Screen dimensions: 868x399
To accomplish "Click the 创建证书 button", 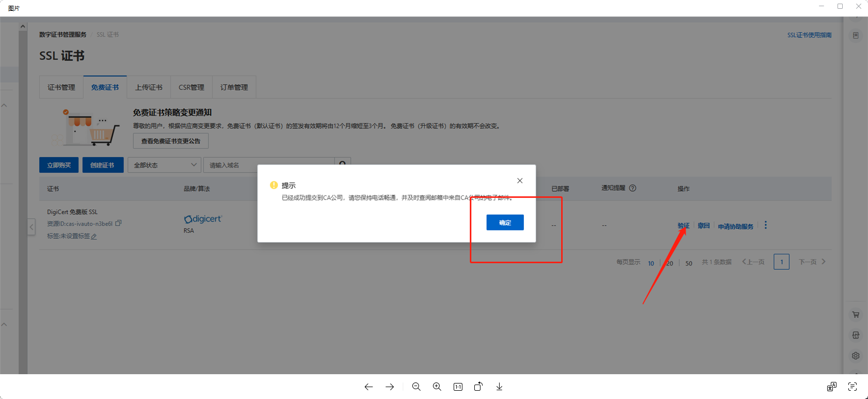I will pos(103,165).
